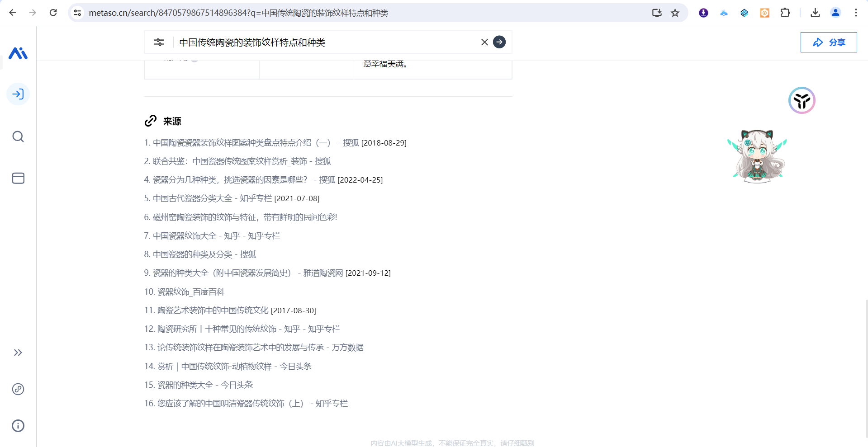This screenshot has height=447, width=868.
Task: Open the browser extensions puzzle icon
Action: tap(785, 13)
